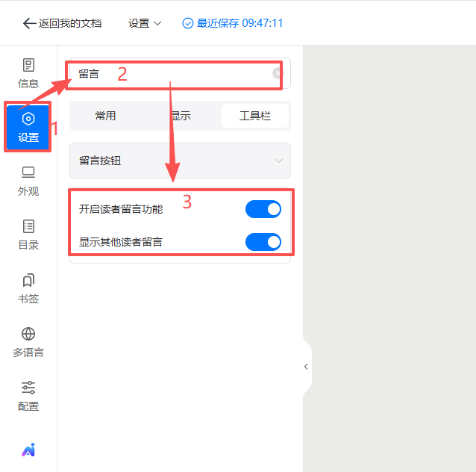Open the 配置 sliders icon panel
This screenshot has width=476, height=472.
(x=28, y=396)
